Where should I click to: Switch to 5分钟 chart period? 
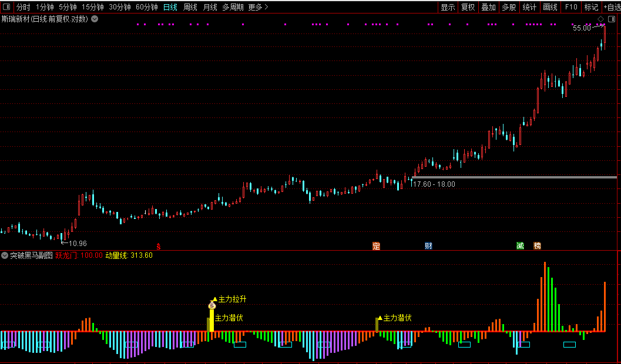coord(68,7)
